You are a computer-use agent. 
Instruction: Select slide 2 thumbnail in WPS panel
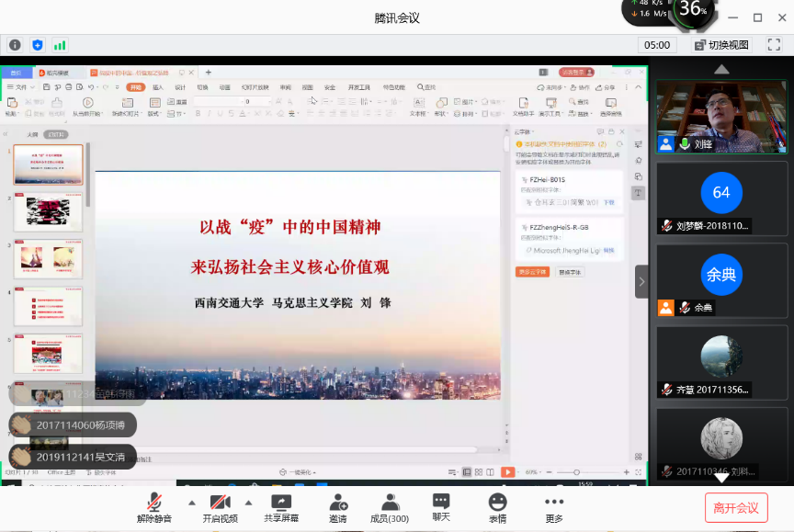[48, 212]
